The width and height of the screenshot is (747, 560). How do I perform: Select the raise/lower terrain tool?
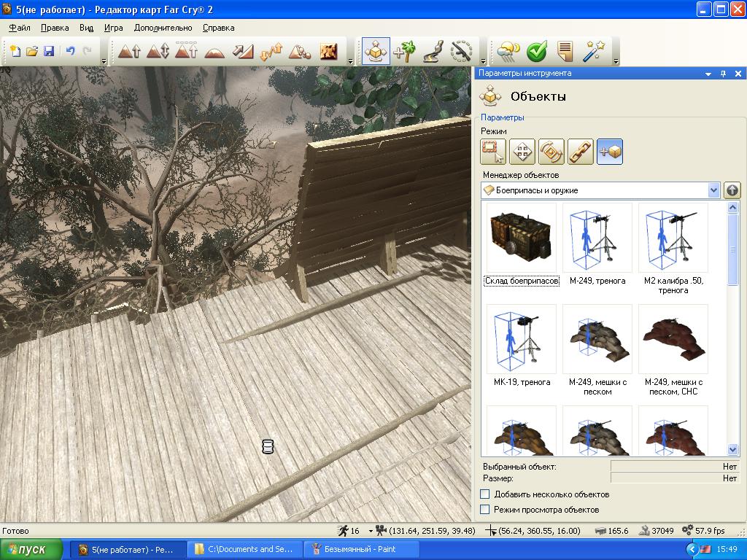(x=158, y=50)
